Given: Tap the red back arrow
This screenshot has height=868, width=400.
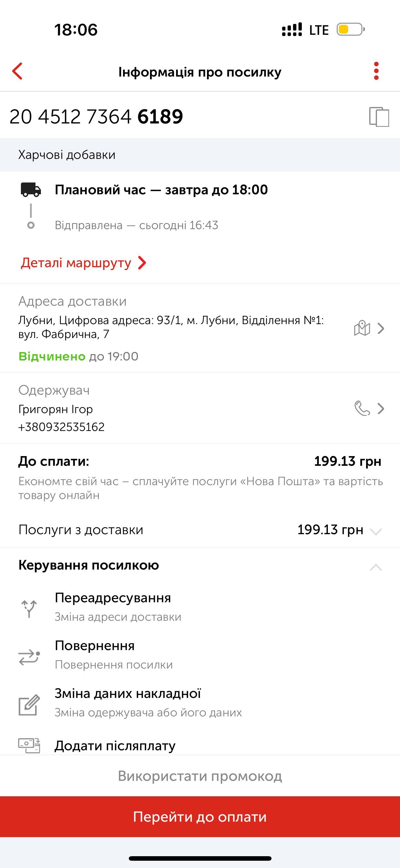Looking at the screenshot, I should click(17, 71).
